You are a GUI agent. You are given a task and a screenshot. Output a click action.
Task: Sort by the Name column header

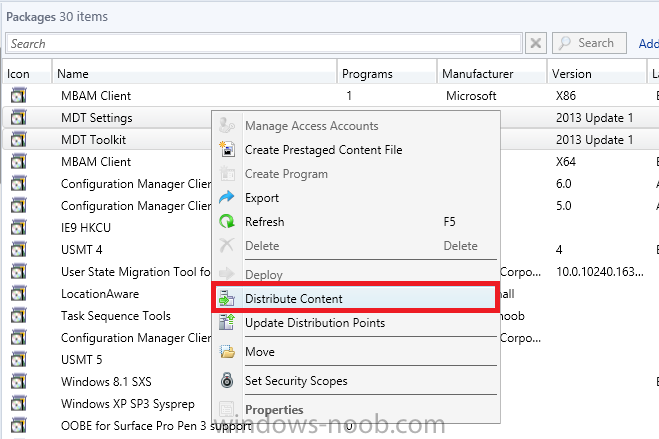pos(194,74)
